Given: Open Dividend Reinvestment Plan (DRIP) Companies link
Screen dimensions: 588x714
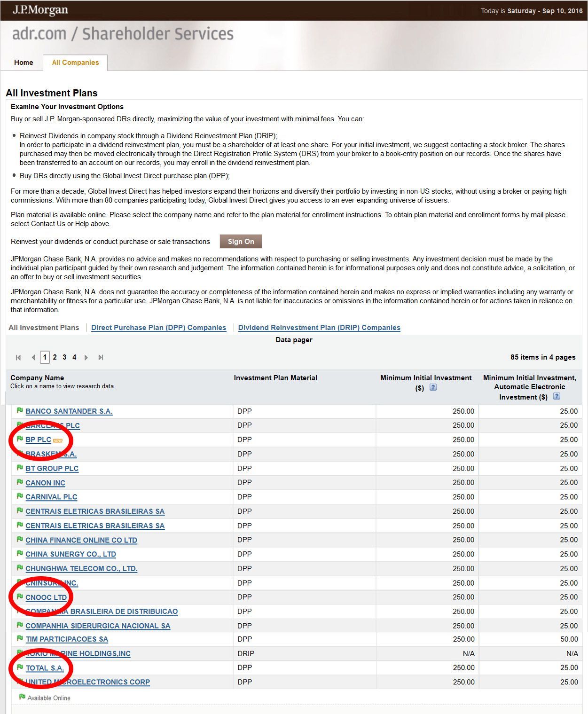Looking at the screenshot, I should (x=319, y=328).
